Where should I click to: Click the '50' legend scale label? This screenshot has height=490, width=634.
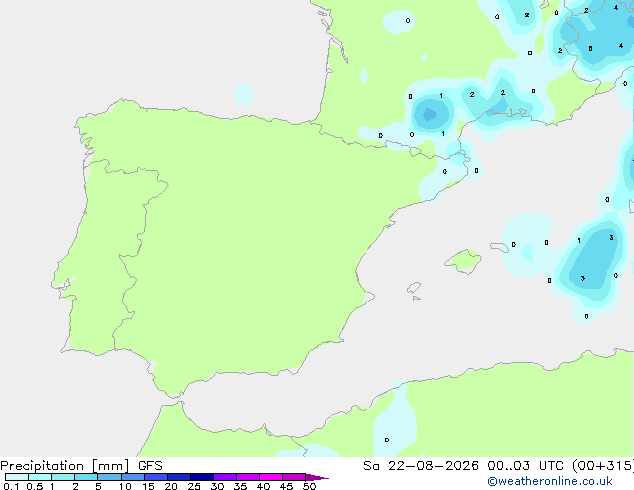309,486
